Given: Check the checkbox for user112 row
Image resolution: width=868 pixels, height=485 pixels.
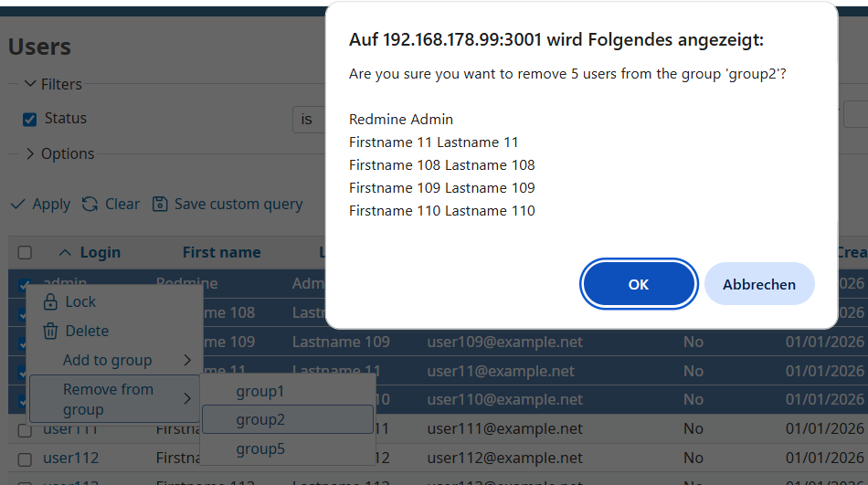Looking at the screenshot, I should (25, 459).
